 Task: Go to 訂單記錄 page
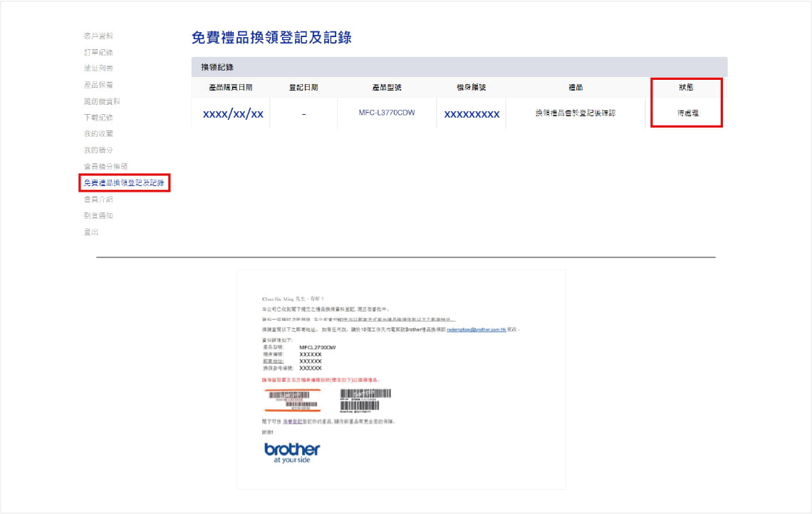(98, 52)
